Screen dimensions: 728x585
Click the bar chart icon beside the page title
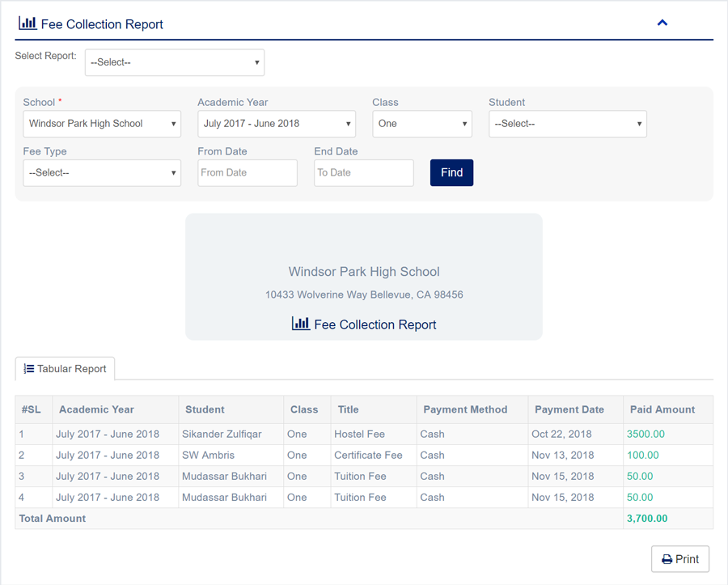point(27,23)
